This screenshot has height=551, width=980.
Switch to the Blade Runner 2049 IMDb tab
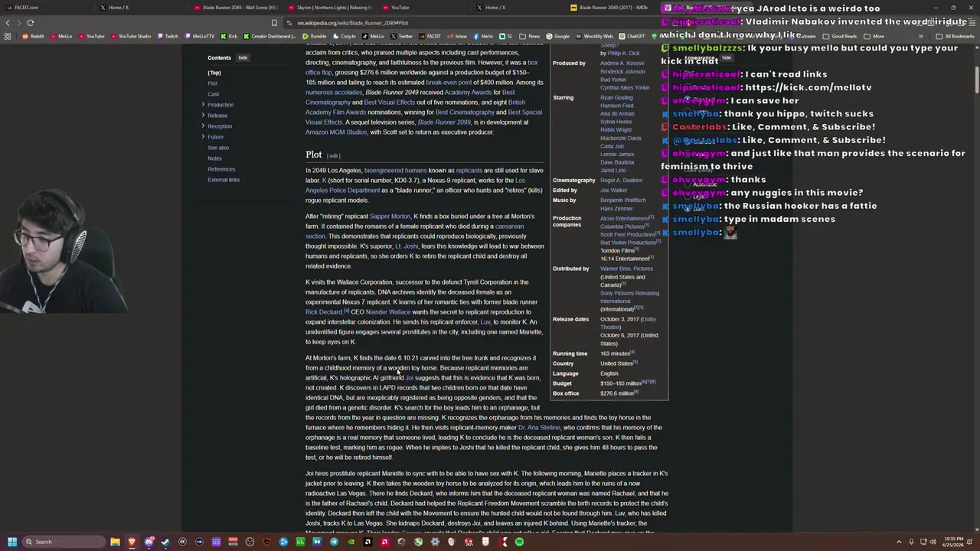[x=612, y=8]
